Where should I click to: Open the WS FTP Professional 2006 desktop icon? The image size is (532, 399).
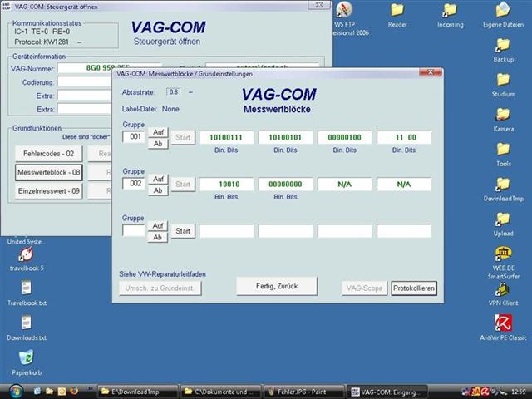tap(344, 10)
